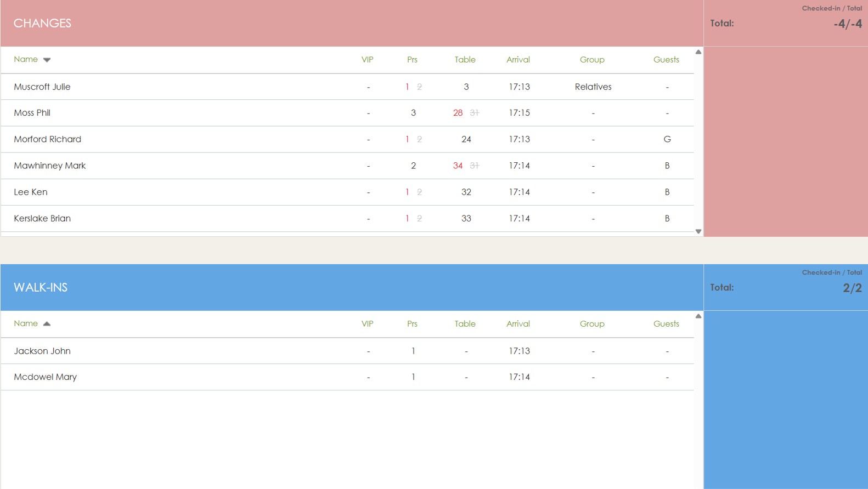Open Jackson John walk-in entry

pos(42,351)
